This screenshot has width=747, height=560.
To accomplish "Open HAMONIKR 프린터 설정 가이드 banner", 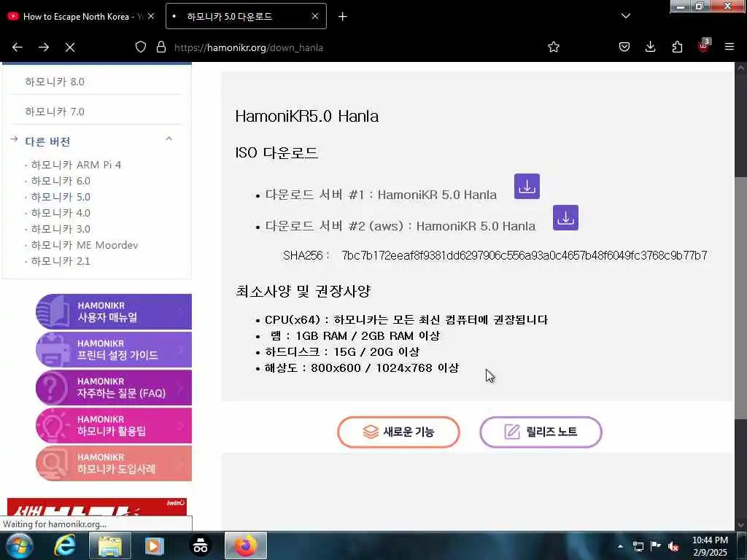I will click(114, 349).
